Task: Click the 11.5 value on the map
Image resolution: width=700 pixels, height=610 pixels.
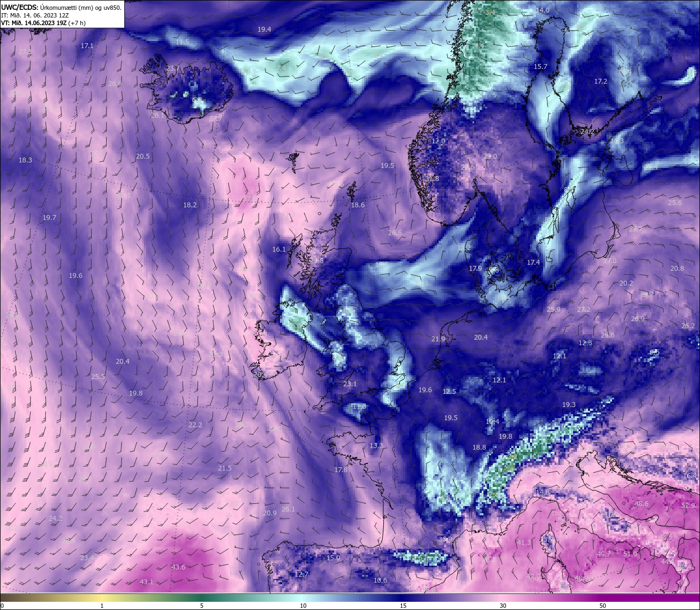Action: point(183,42)
